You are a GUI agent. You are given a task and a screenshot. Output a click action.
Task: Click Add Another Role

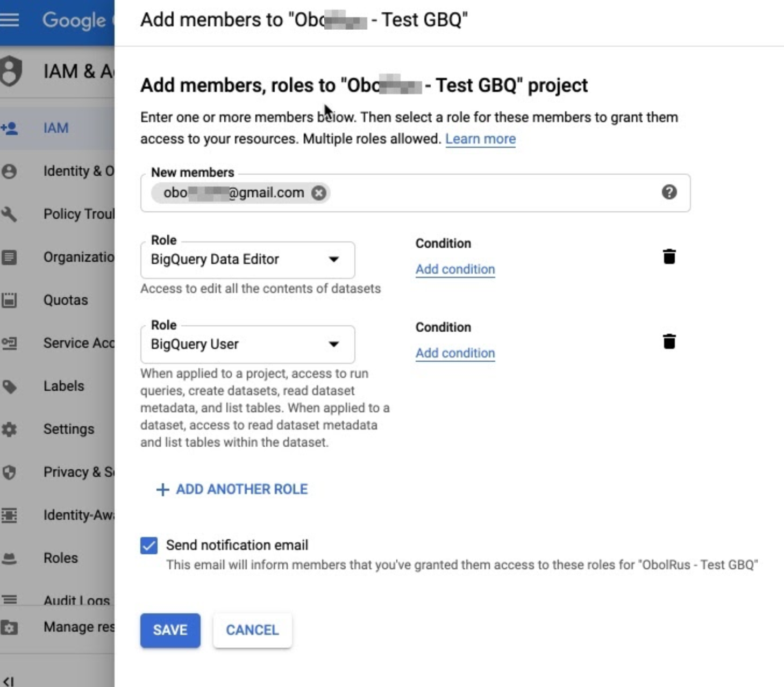[232, 489]
